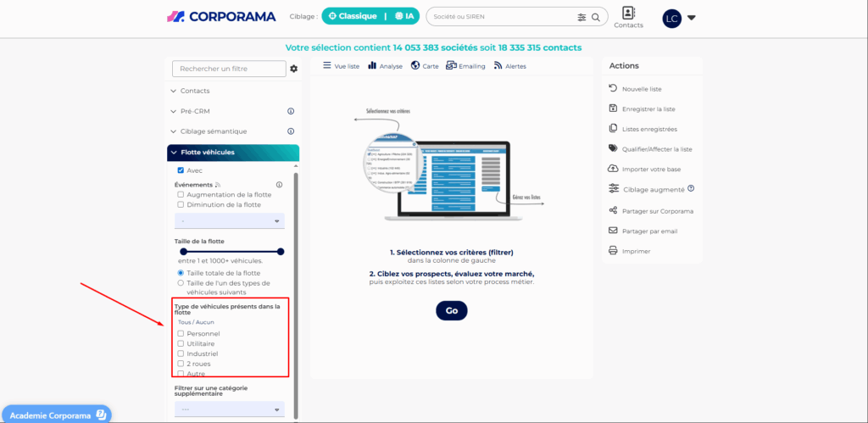Switch to the Carte view tab

click(425, 65)
